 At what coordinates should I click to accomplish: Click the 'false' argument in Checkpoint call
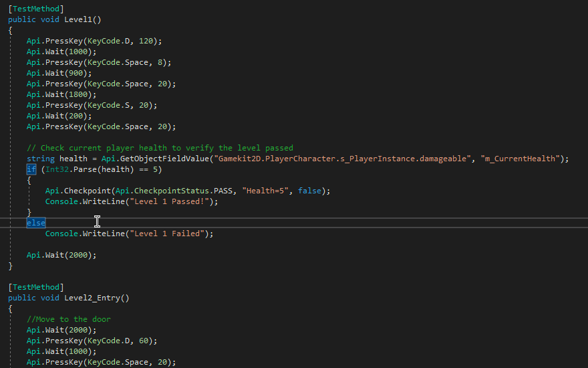(x=310, y=191)
